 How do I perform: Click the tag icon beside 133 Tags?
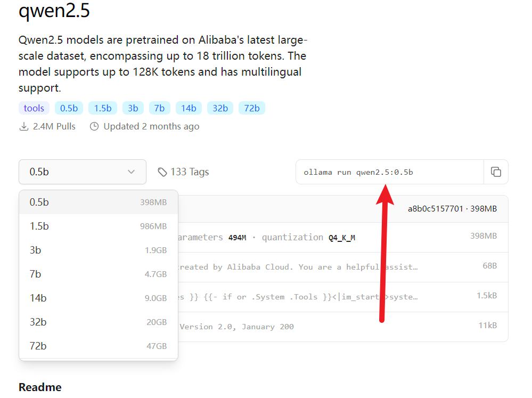162,172
